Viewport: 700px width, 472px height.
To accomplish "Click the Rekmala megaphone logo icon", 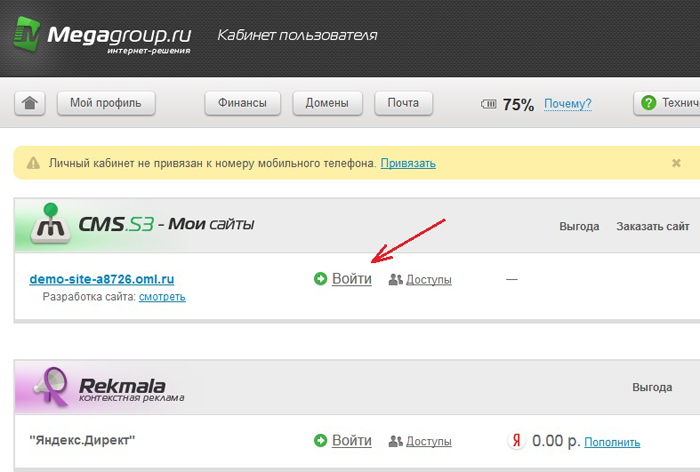I will point(51,387).
